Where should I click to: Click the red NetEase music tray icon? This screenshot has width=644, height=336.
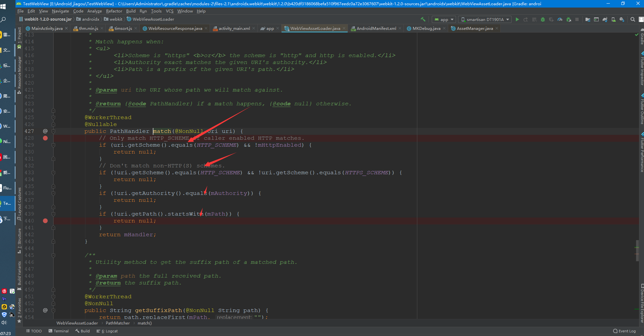coord(4,291)
